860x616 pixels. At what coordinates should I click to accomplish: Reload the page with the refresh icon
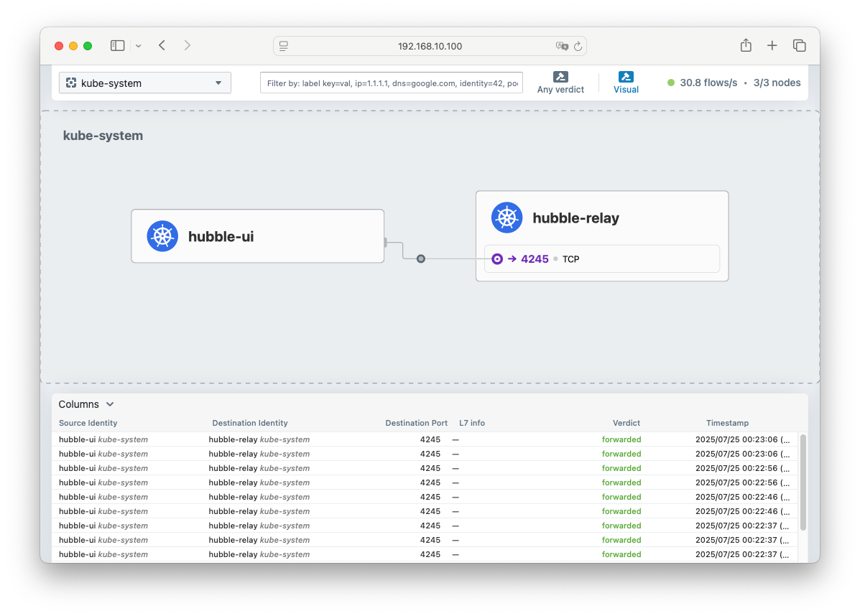point(578,46)
